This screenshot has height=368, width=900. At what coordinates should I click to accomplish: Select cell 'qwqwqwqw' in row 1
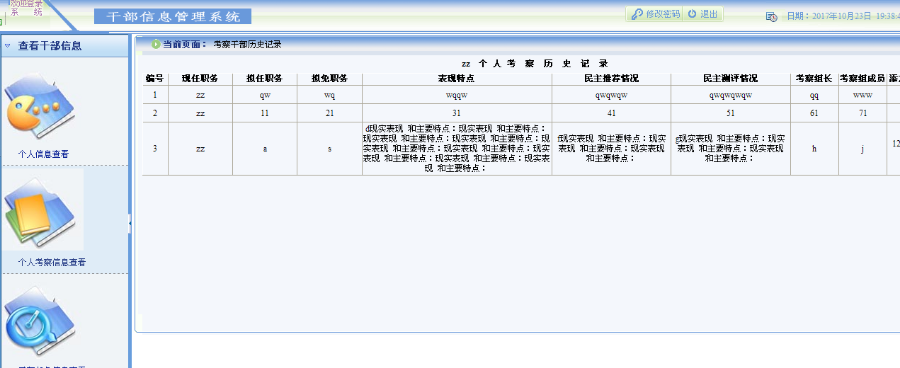click(x=730, y=95)
